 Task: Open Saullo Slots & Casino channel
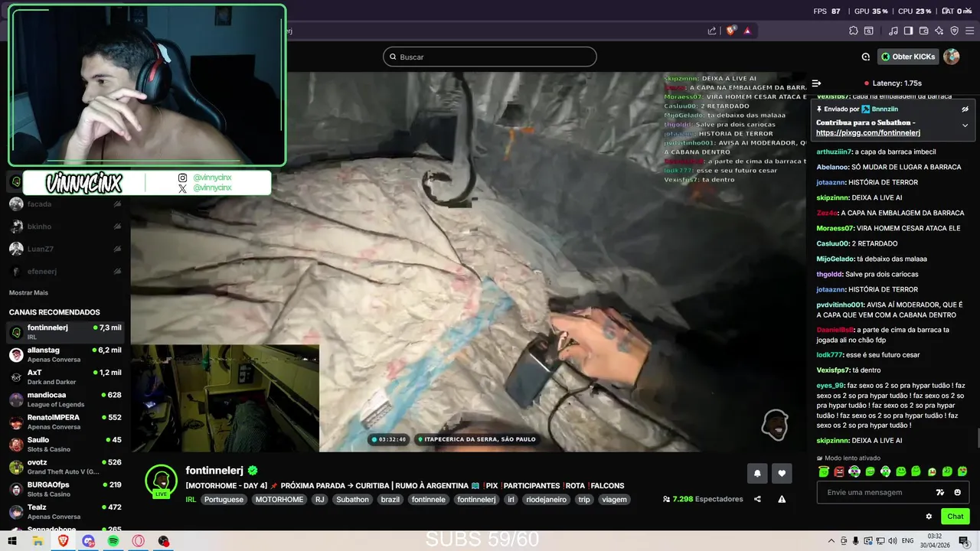(x=65, y=444)
